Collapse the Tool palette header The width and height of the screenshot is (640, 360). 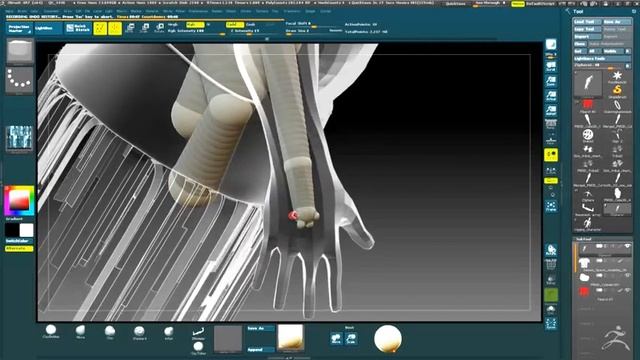(578, 12)
